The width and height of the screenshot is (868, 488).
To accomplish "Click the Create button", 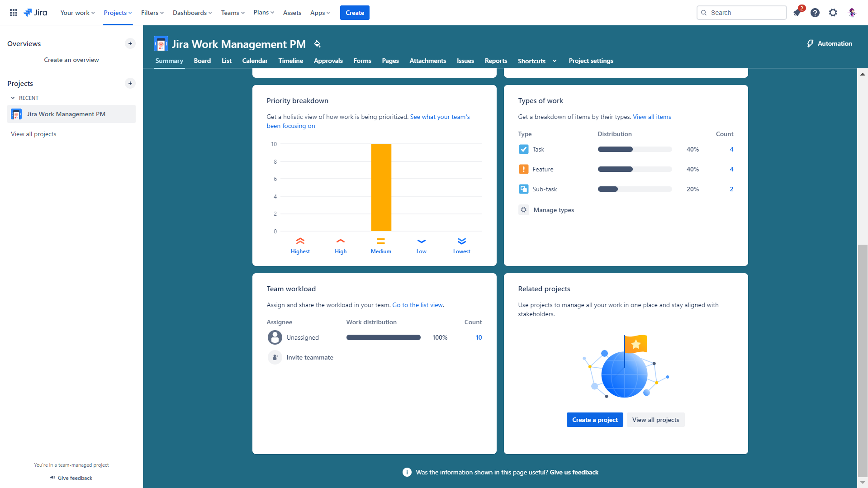I will tap(355, 13).
